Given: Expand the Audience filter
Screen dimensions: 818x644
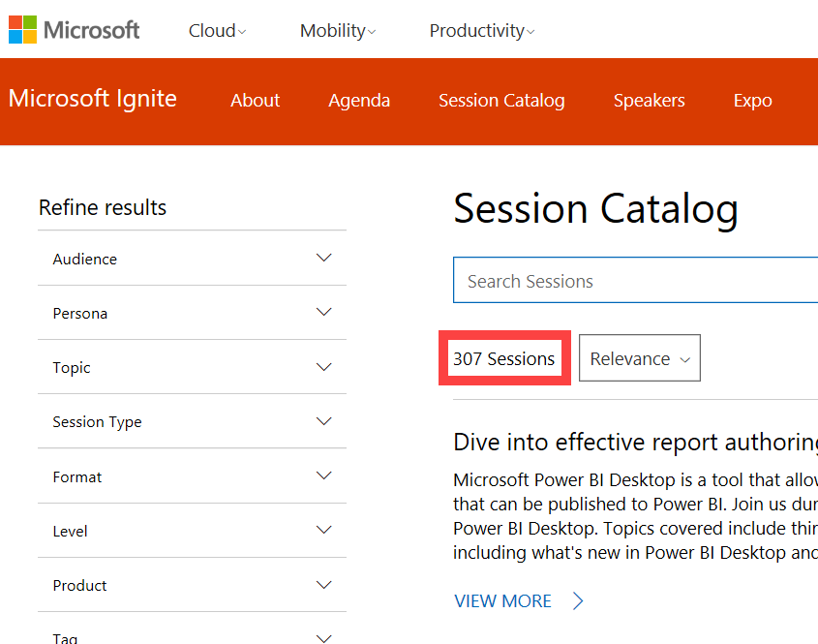Looking at the screenshot, I should click(324, 258).
